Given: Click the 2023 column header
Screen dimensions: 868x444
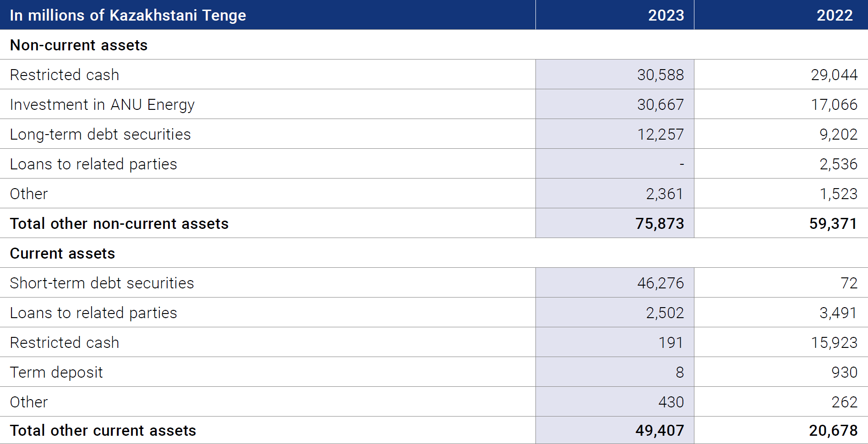Looking at the screenshot, I should pyautogui.click(x=666, y=15).
